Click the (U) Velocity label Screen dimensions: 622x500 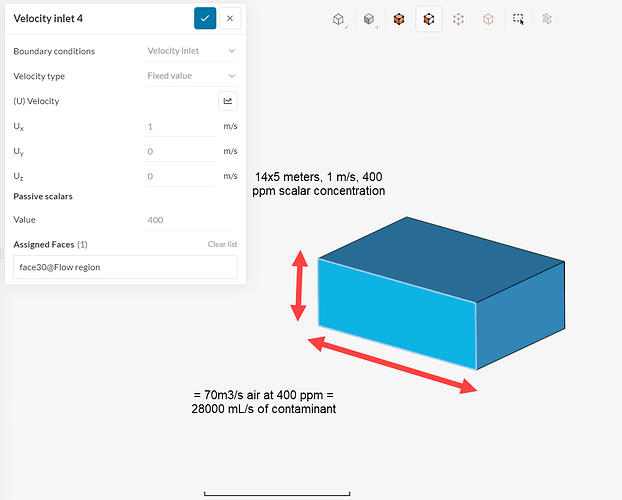[36, 101]
